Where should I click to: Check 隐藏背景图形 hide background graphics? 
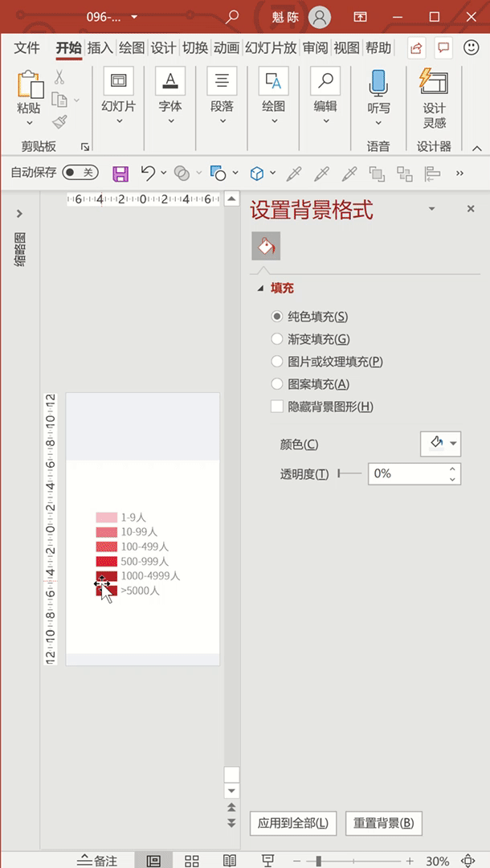276,407
